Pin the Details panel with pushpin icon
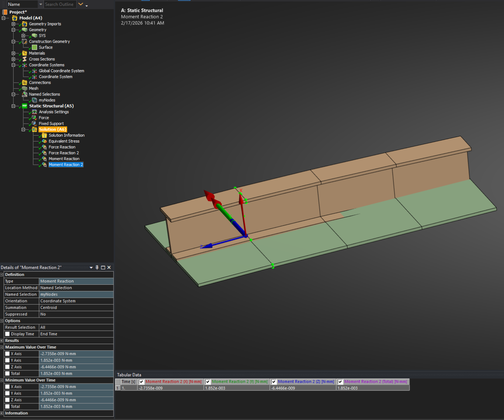The width and height of the screenshot is (504, 420). coord(97,267)
